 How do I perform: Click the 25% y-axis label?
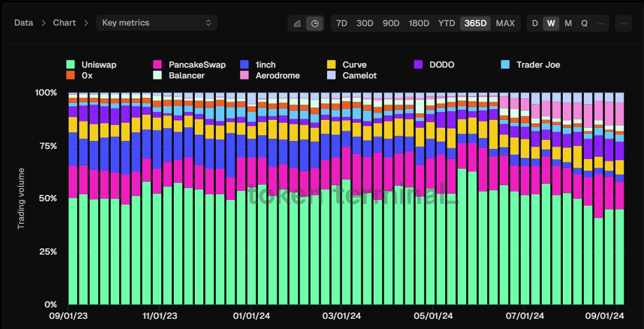[x=48, y=251]
